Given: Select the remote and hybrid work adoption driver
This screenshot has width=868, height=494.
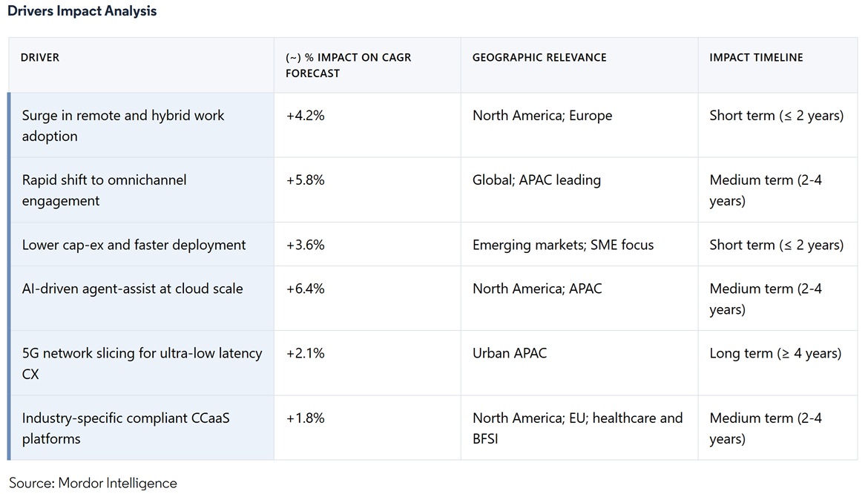Looking at the screenshot, I should click(x=123, y=125).
